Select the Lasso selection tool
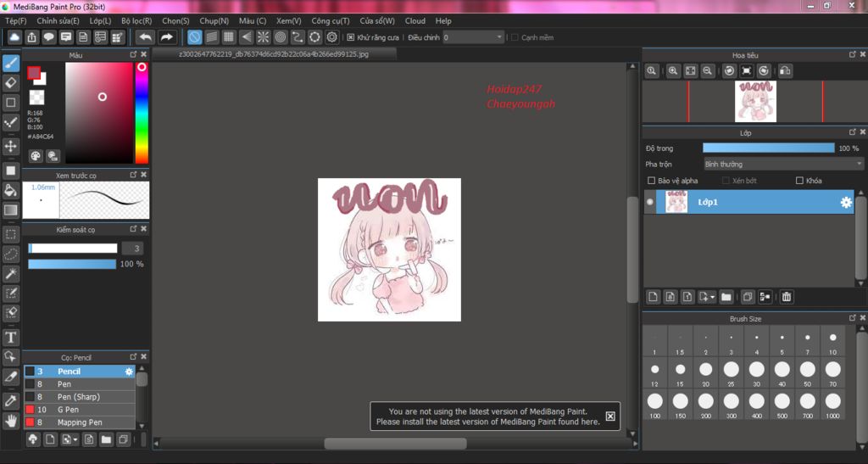Image resolution: width=868 pixels, height=464 pixels. (11, 254)
